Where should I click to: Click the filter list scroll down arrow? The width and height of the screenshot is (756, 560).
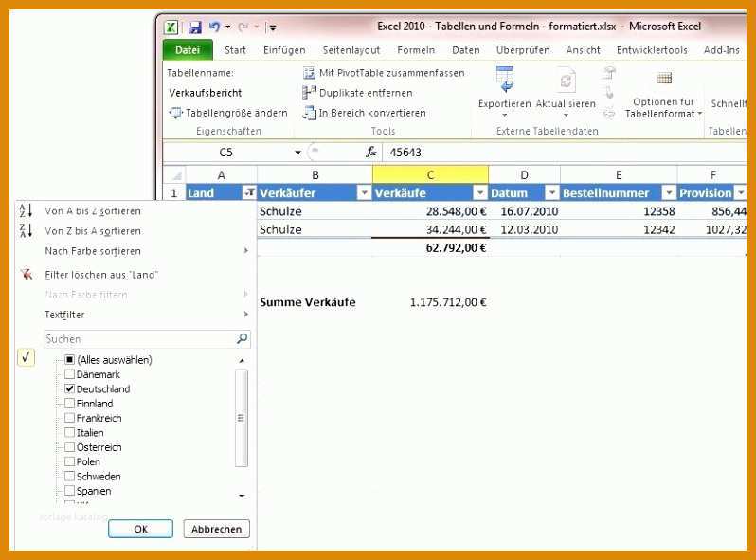(242, 496)
